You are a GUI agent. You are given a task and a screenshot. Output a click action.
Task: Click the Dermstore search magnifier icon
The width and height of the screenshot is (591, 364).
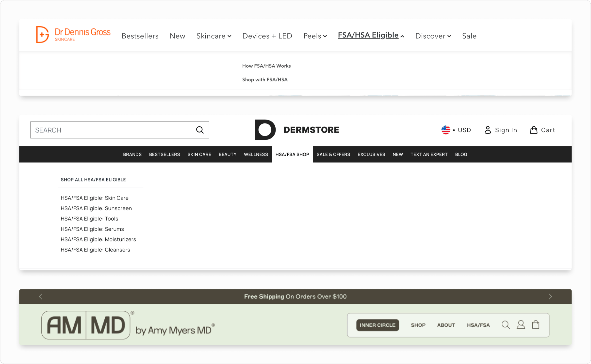(200, 130)
